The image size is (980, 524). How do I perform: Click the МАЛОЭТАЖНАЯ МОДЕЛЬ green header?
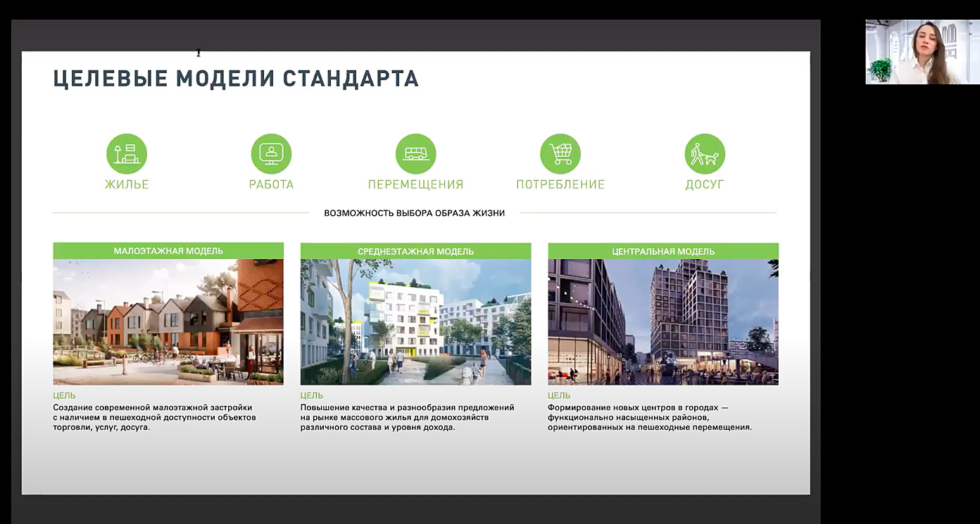click(x=168, y=251)
